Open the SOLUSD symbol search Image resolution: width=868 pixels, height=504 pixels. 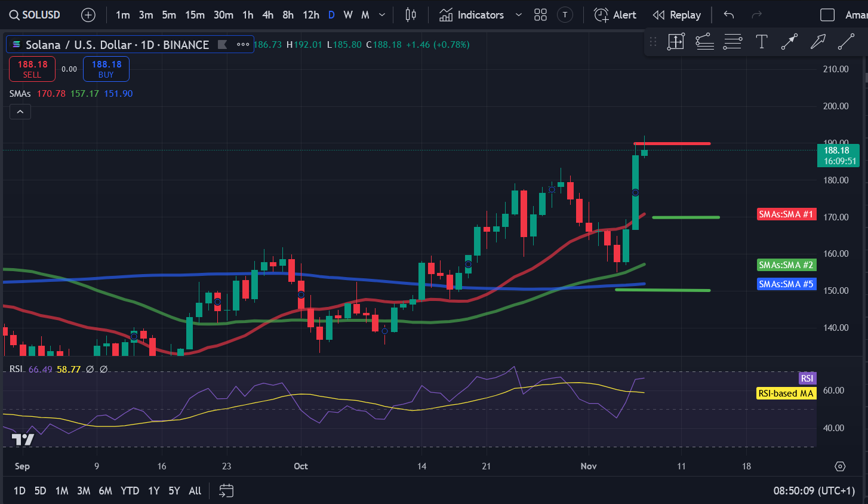tap(35, 15)
